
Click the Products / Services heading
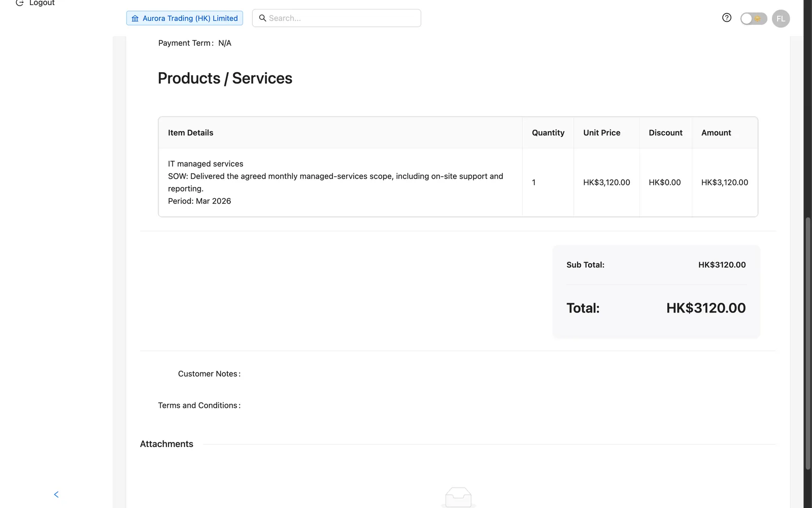[225, 78]
